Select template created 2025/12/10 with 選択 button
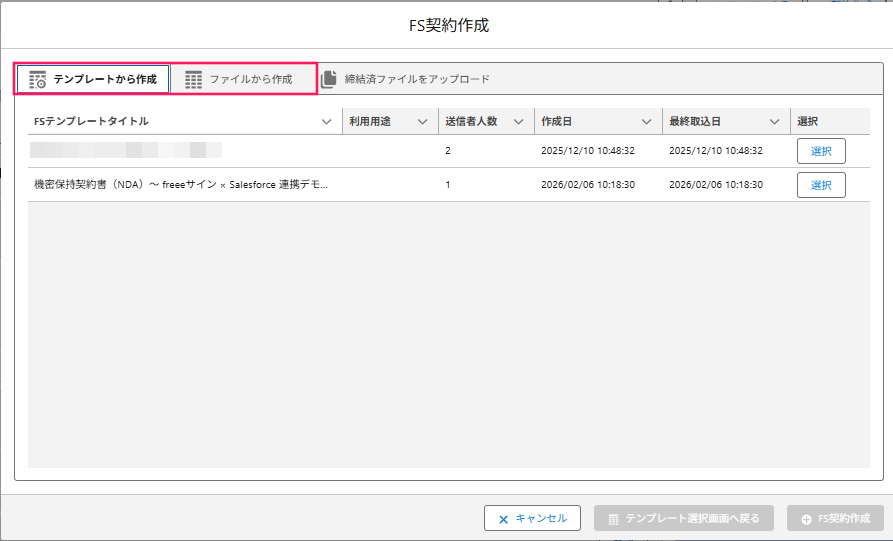893x541 pixels. coord(821,151)
